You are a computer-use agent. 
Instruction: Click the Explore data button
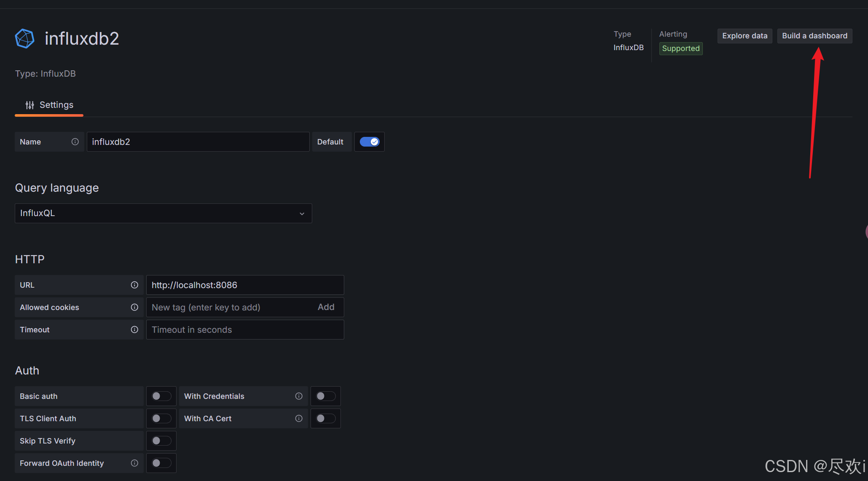tap(745, 36)
